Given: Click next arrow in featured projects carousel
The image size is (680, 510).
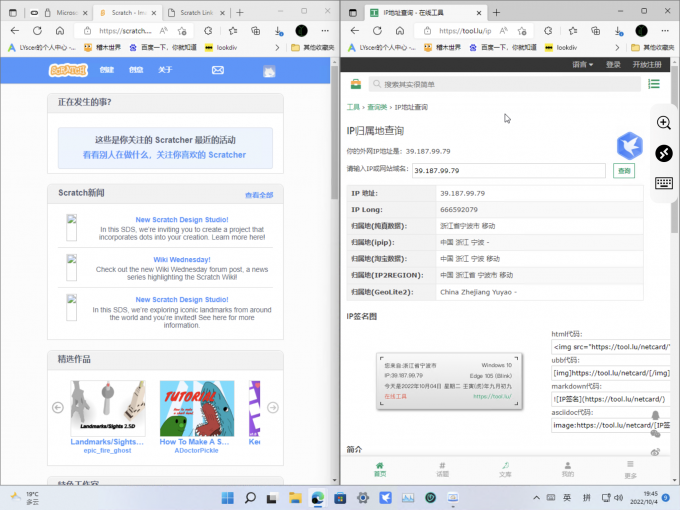Looking at the screenshot, I should 273,407.
